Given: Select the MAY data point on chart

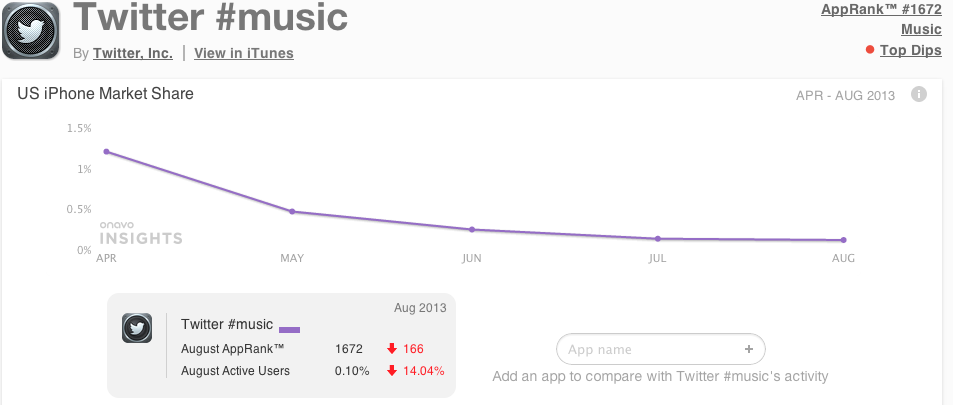Looking at the screenshot, I should (x=292, y=212).
